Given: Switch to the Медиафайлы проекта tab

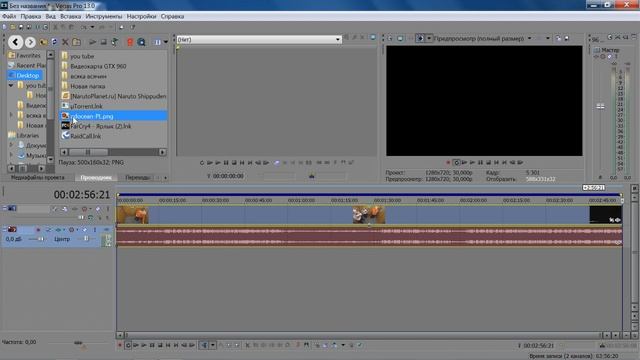Looking at the screenshot, I should [x=38, y=178].
